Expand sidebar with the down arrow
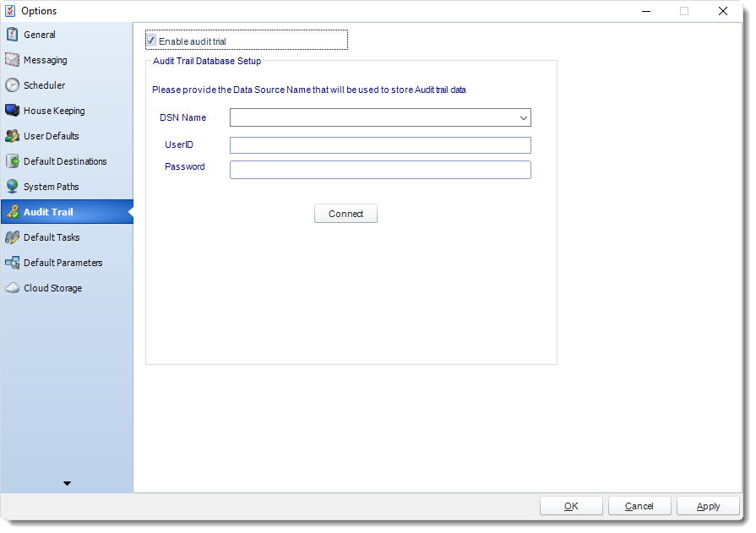The width and height of the screenshot is (756, 533). [67, 483]
